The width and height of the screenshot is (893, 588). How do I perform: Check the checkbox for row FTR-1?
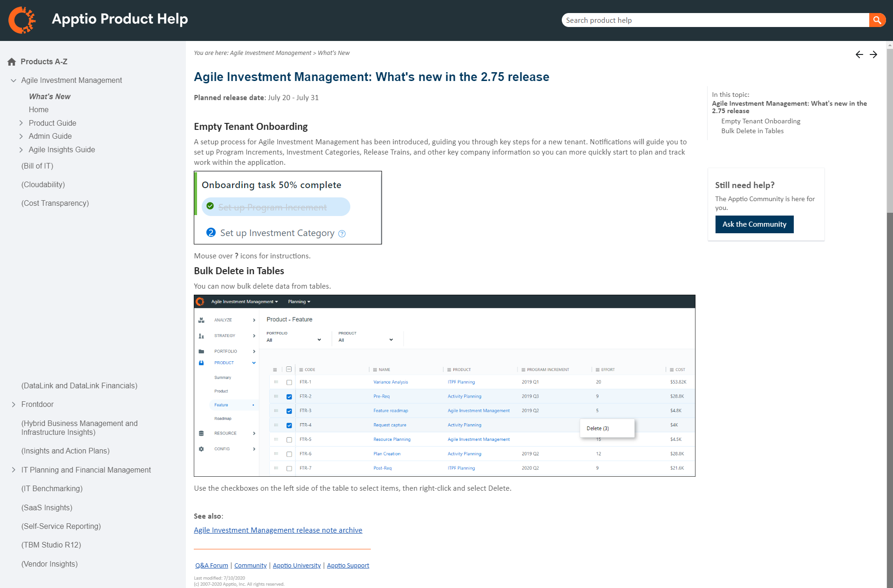[289, 382]
